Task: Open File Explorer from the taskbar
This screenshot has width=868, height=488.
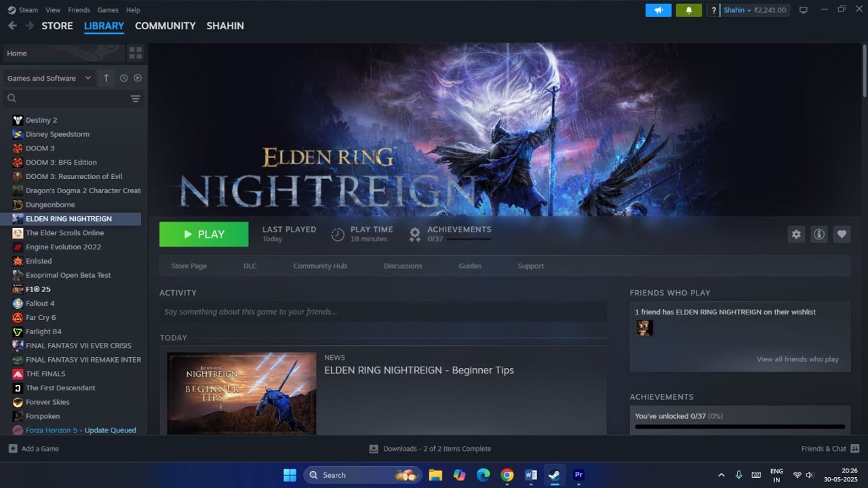Action: click(435, 475)
